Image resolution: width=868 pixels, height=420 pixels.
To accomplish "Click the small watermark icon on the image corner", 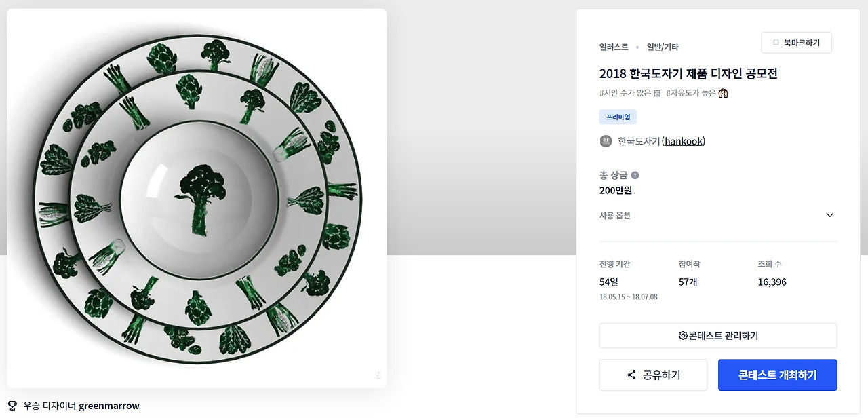I will [378, 375].
